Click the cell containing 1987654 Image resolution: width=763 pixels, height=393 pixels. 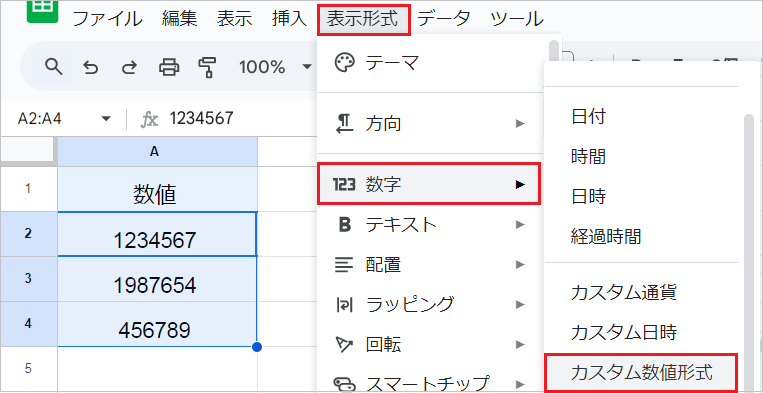pyautogui.click(x=158, y=279)
